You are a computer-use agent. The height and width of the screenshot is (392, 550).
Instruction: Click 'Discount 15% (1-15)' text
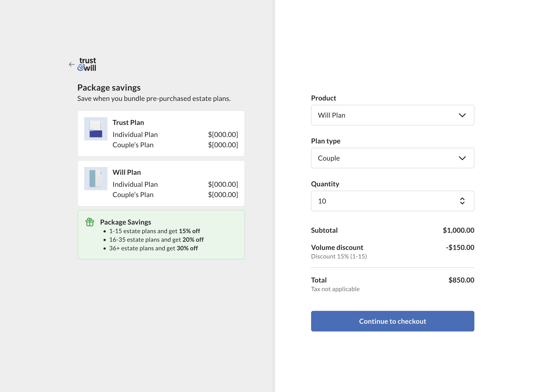tap(339, 256)
